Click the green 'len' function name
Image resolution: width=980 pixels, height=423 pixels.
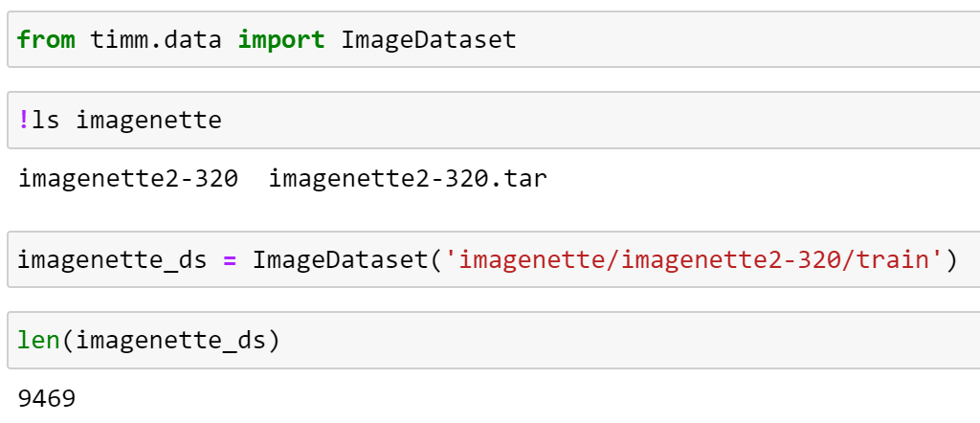coord(39,340)
